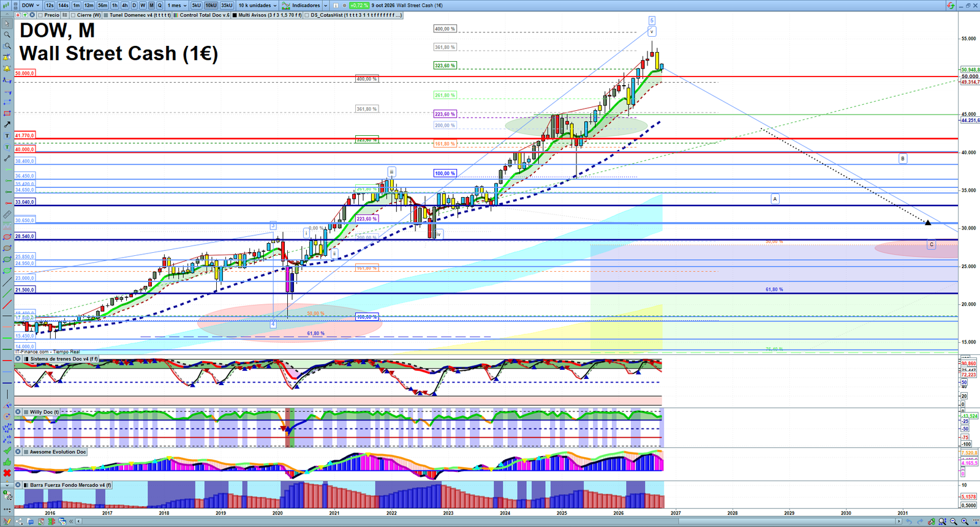Click the green plus add-price icon
This screenshot has height=527, width=980.
pyautogui.click(x=25, y=15)
